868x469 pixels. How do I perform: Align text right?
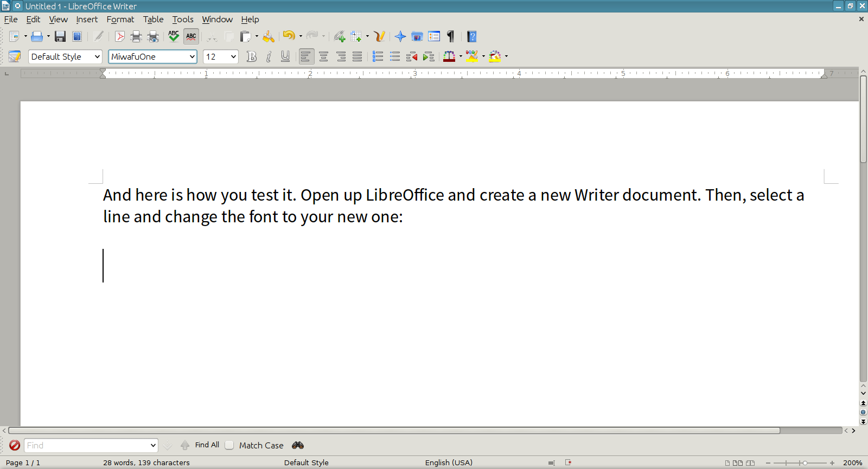(x=341, y=56)
